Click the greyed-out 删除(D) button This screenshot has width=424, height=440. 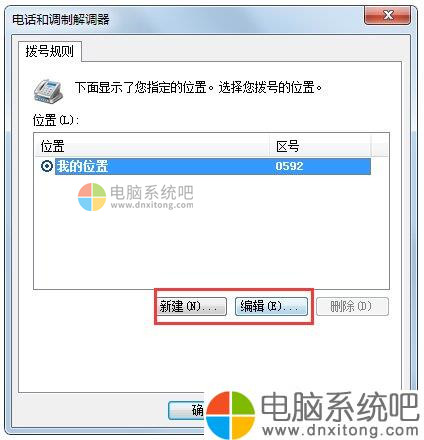pos(352,306)
